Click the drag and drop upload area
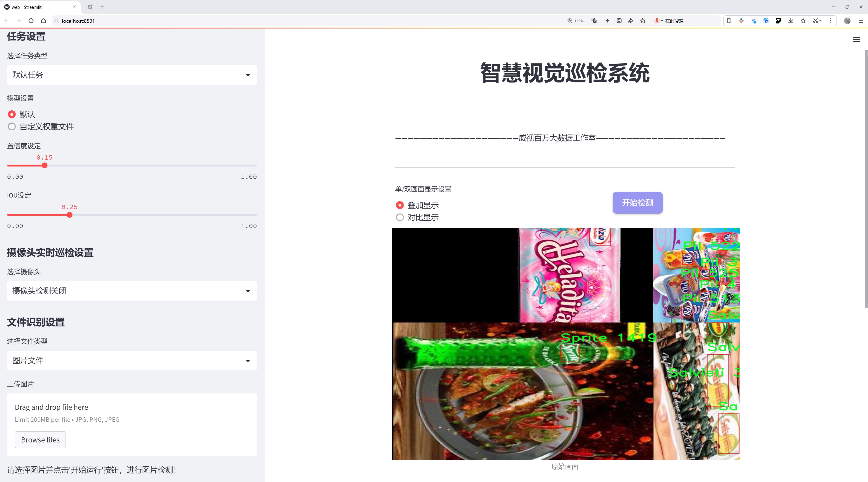 pos(132,425)
